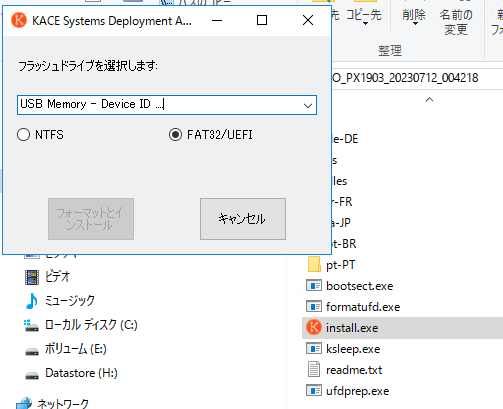Select the ミュージック note icon in Explorer
Screen dimensions: 503x409
point(32,301)
